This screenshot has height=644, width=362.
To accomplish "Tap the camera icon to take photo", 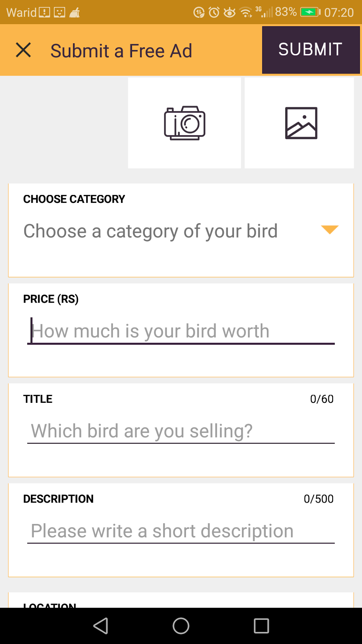I will click(184, 123).
